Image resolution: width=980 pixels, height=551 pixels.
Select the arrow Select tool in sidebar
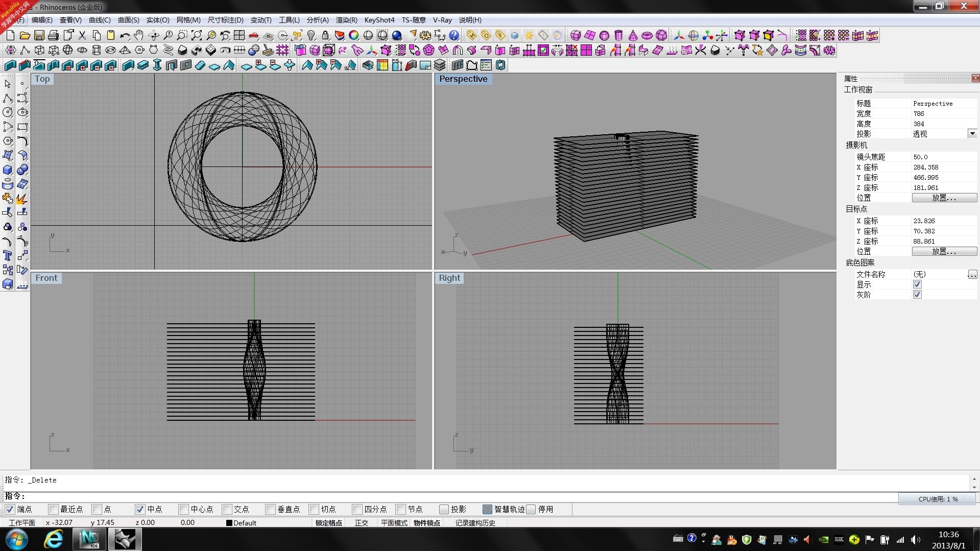click(x=8, y=84)
